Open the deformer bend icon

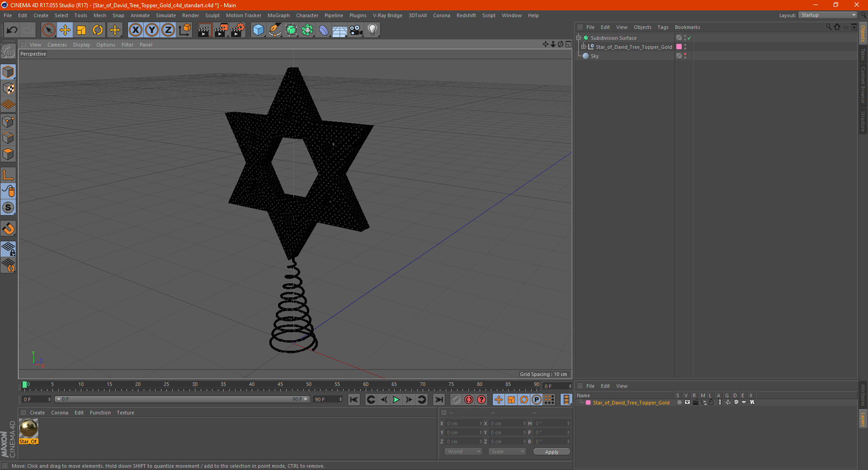pos(324,30)
